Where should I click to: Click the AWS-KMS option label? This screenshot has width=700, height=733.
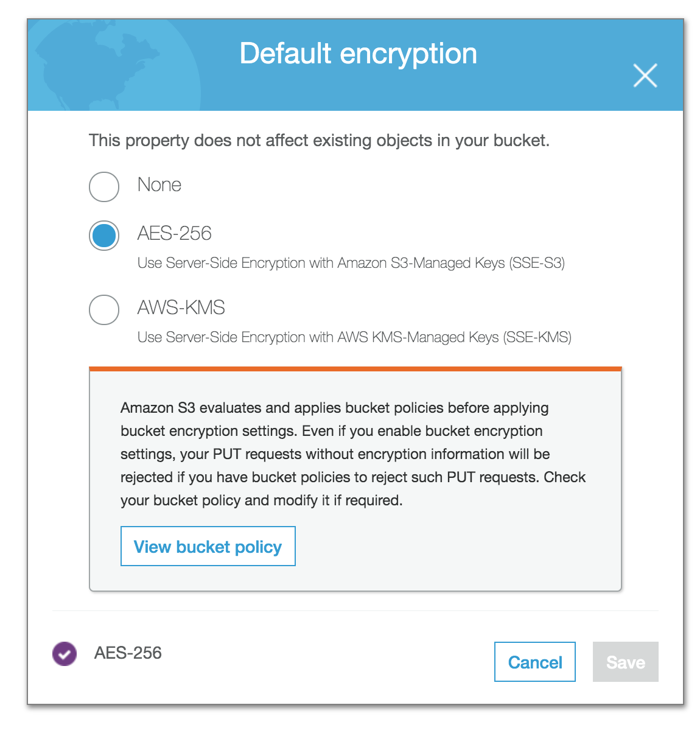point(180,308)
